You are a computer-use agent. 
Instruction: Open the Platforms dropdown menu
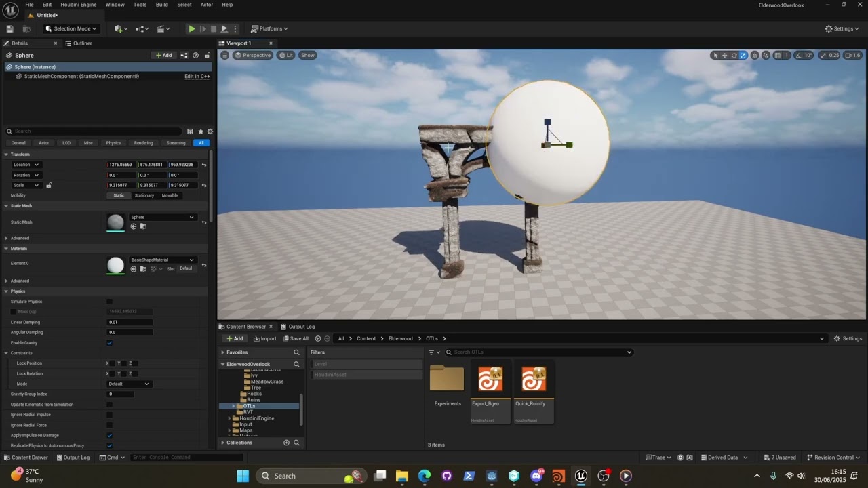(x=269, y=28)
